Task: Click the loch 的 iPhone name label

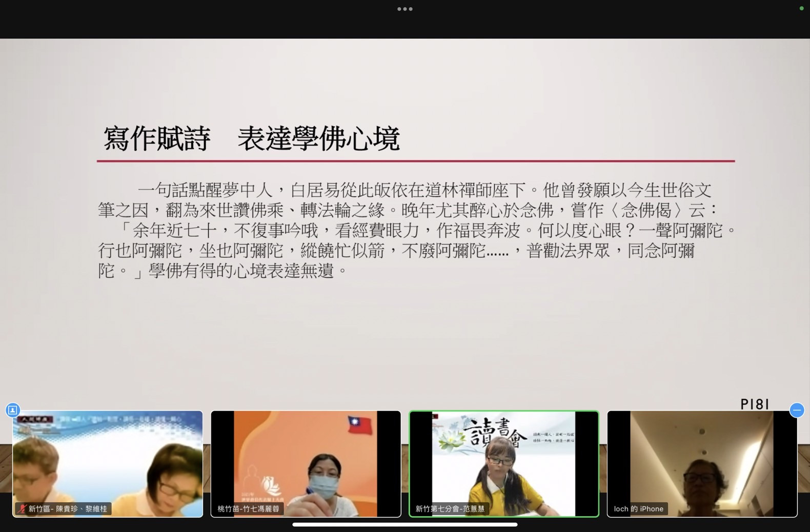Action: (x=638, y=509)
